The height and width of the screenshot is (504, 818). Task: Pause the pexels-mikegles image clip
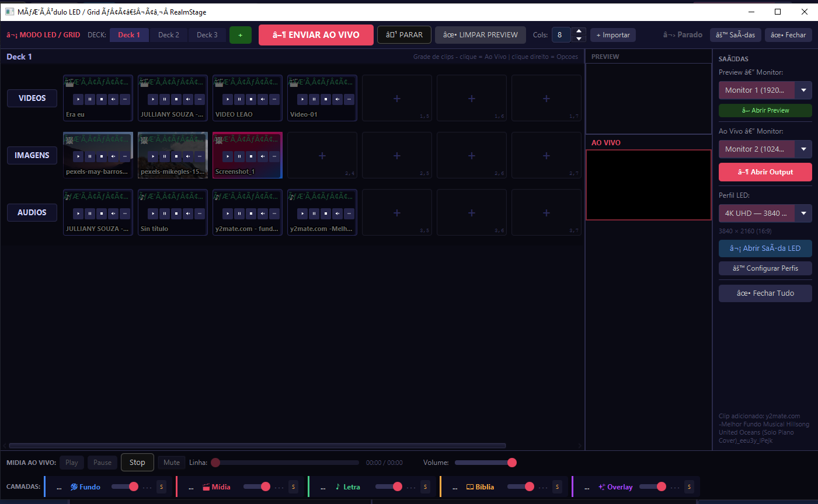[x=165, y=156]
